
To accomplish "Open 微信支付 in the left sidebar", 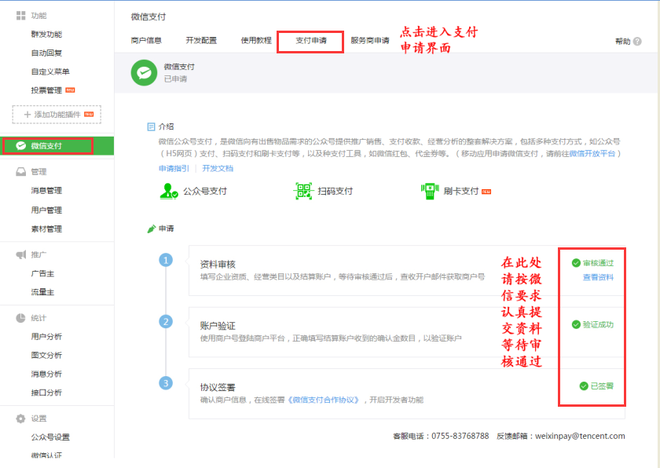I will pyautogui.click(x=57, y=146).
